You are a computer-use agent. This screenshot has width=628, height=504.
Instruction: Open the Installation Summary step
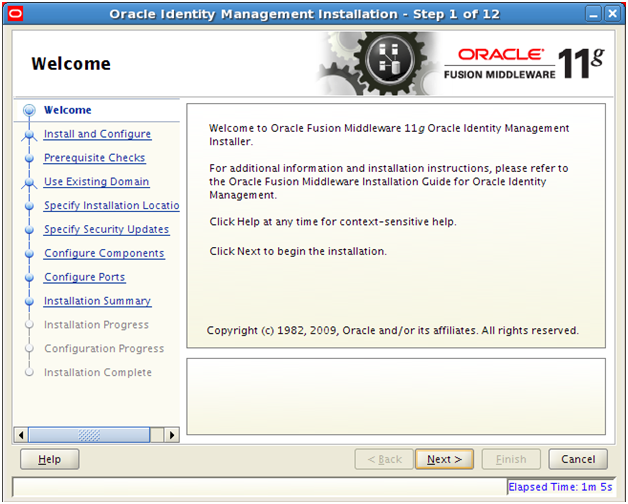pyautogui.click(x=97, y=301)
